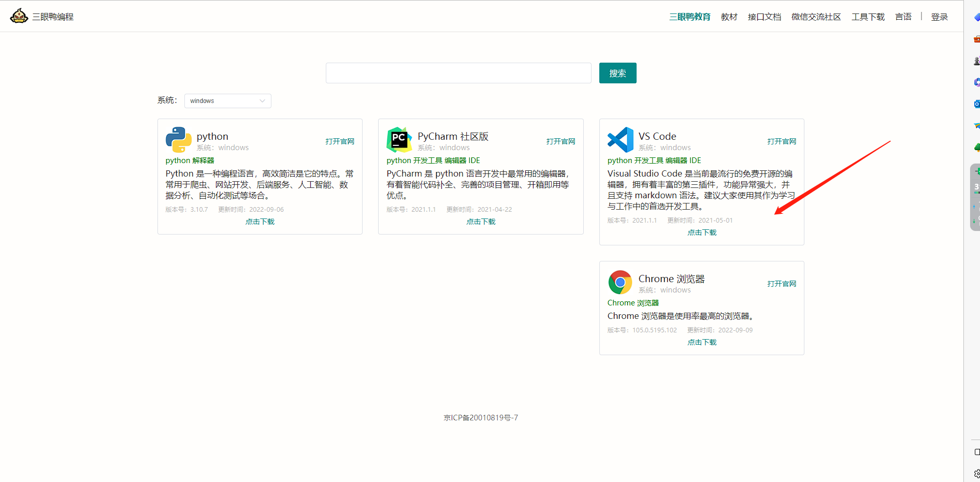The image size is (980, 482).
Task: Open 三眼鸭教育 in the top navigation
Action: pos(690,17)
